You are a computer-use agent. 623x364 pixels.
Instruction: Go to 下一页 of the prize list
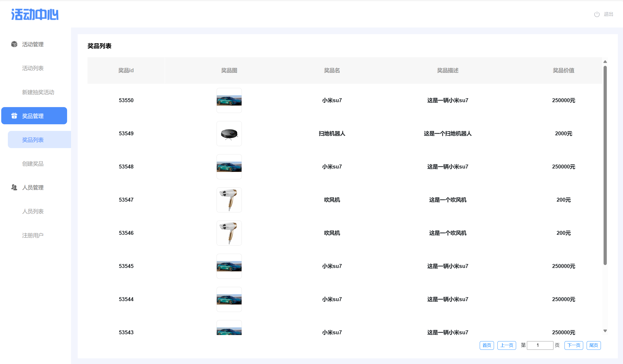(574, 345)
